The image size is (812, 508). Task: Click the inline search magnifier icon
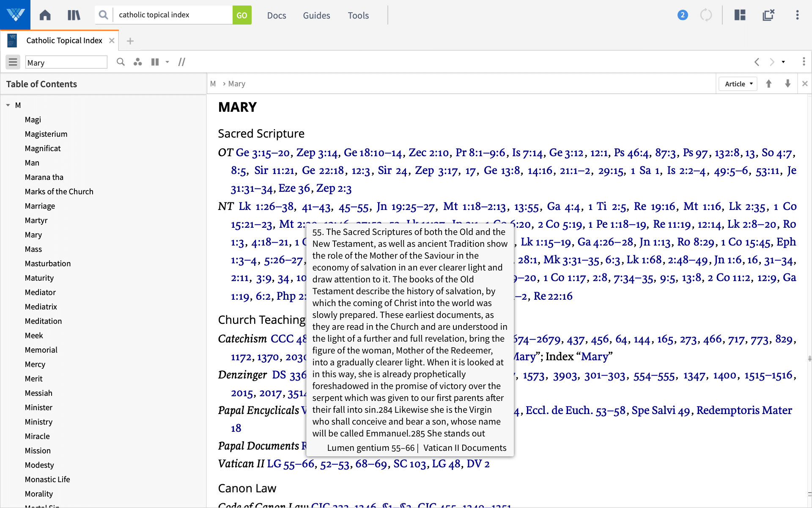pyautogui.click(x=121, y=62)
